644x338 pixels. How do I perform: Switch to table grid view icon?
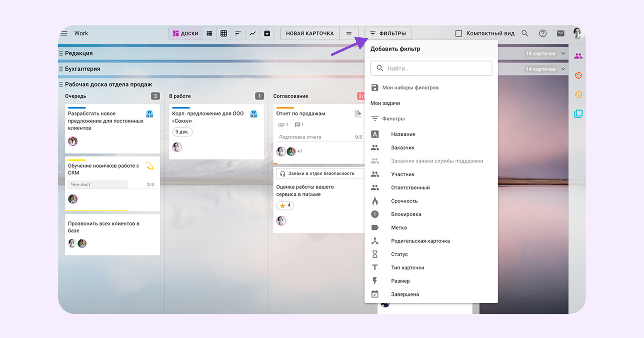tap(224, 33)
